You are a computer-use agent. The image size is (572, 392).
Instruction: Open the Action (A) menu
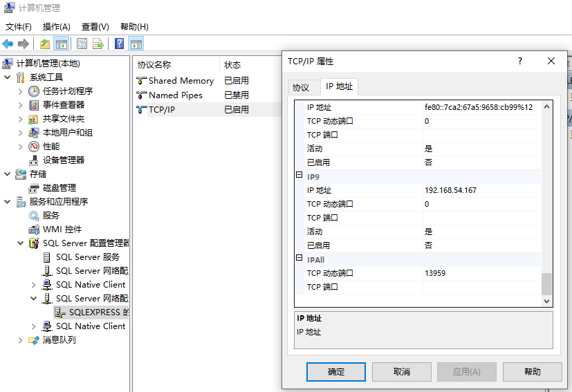pos(56,27)
